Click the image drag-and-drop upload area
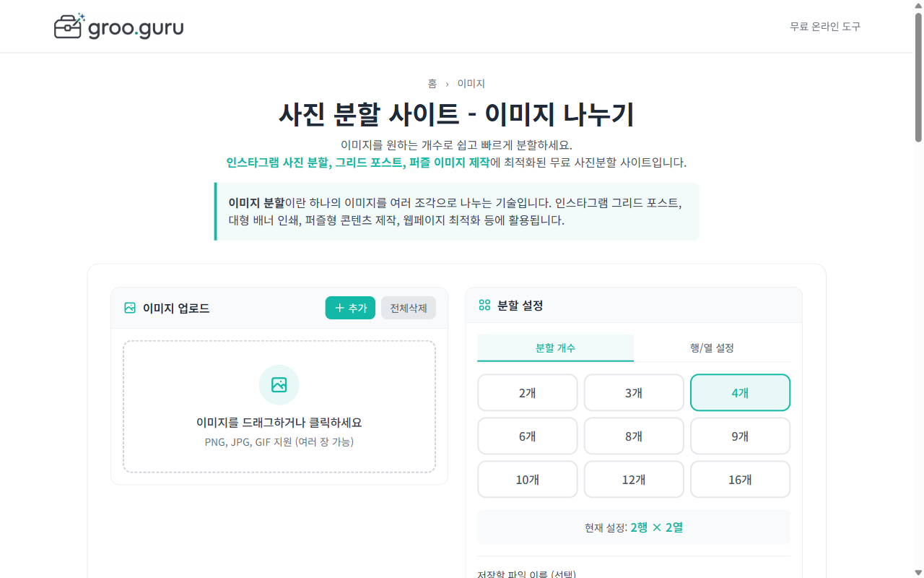 click(279, 406)
